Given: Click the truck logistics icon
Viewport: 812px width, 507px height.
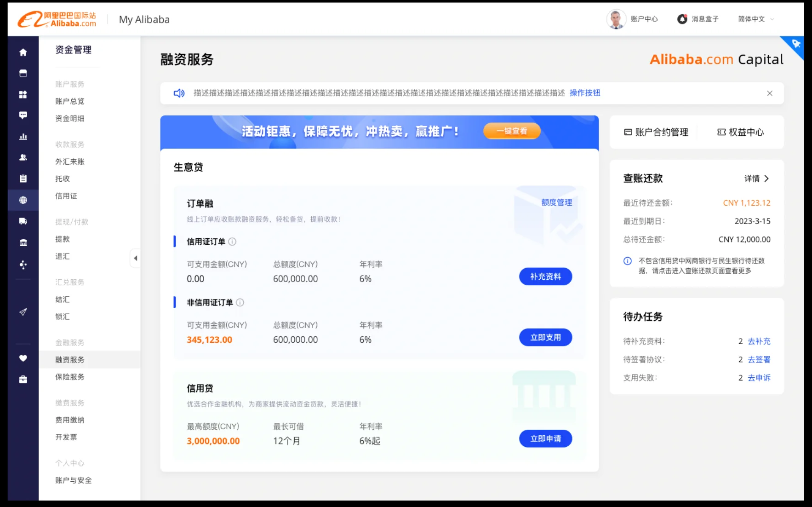Looking at the screenshot, I should [x=23, y=221].
